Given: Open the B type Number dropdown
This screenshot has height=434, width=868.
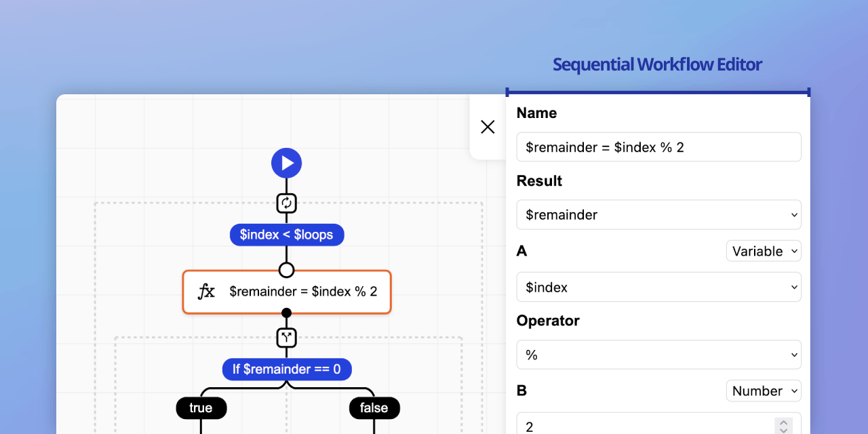Looking at the screenshot, I should pyautogui.click(x=764, y=391).
